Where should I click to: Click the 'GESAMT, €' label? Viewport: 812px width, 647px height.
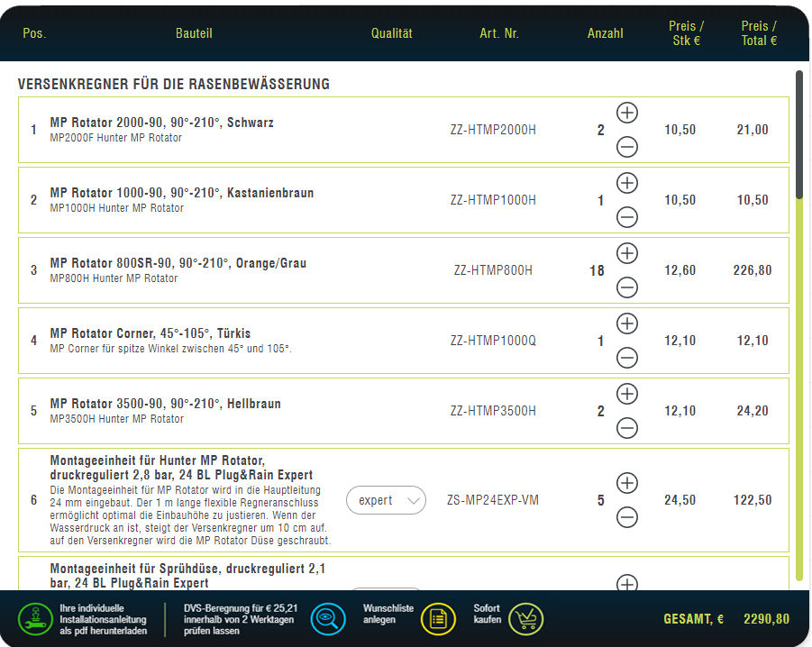[693, 619]
